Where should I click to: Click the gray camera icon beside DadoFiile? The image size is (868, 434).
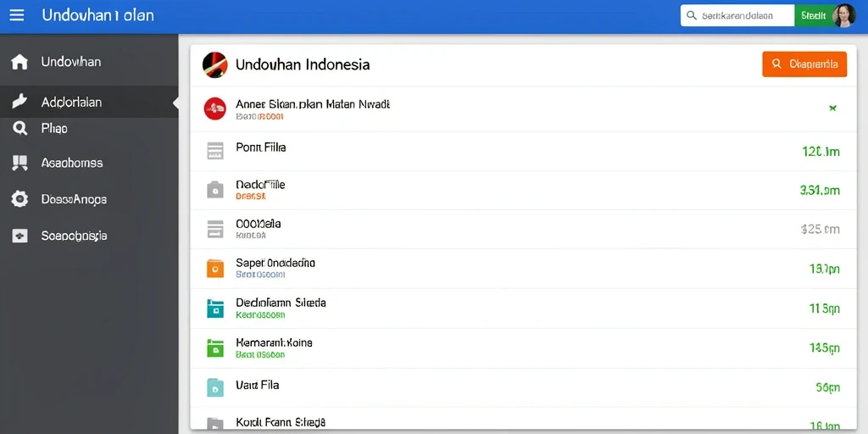point(214,190)
